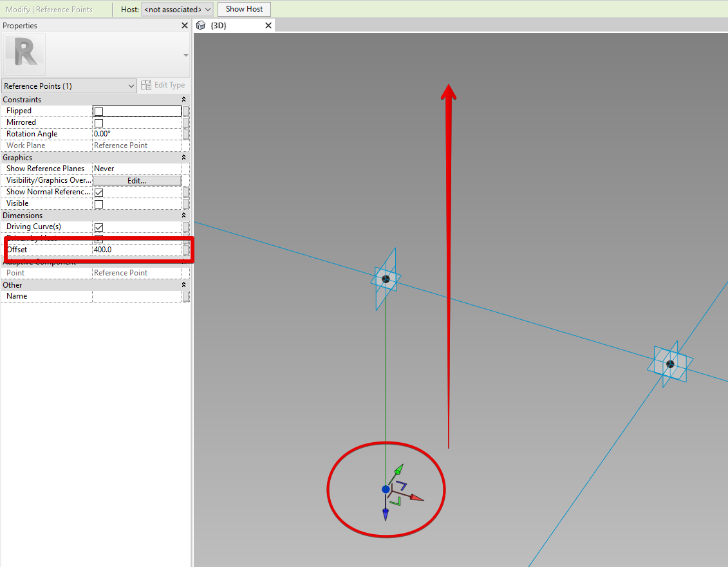This screenshot has width=728, height=567.
Task: Collapse the Graphics section
Action: [x=183, y=158]
